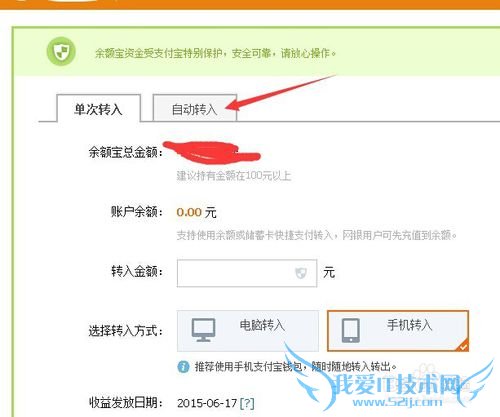Click the blue info icon
The width and height of the screenshot is (500, 417).
(x=183, y=367)
